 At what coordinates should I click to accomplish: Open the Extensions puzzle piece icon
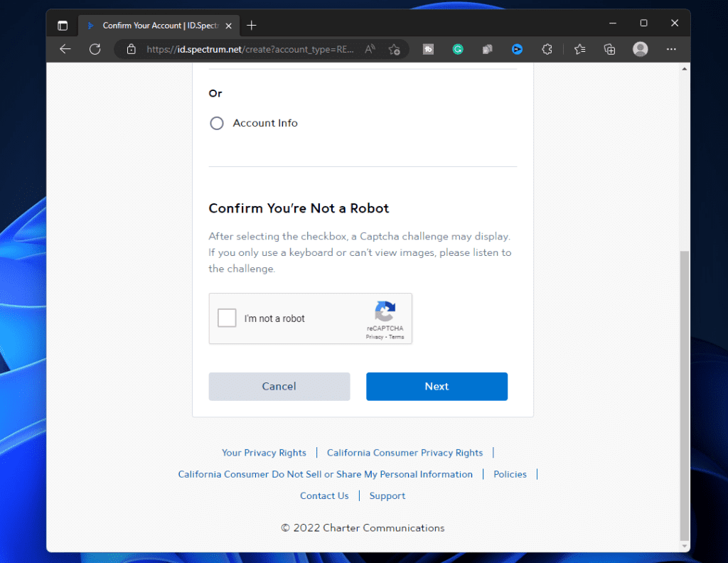pos(547,49)
